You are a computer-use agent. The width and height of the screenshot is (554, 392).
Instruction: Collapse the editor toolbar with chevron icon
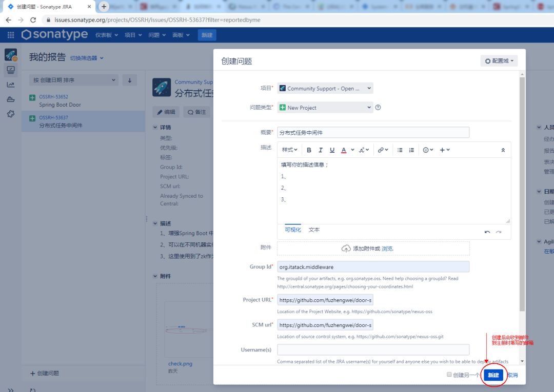pyautogui.click(x=503, y=150)
